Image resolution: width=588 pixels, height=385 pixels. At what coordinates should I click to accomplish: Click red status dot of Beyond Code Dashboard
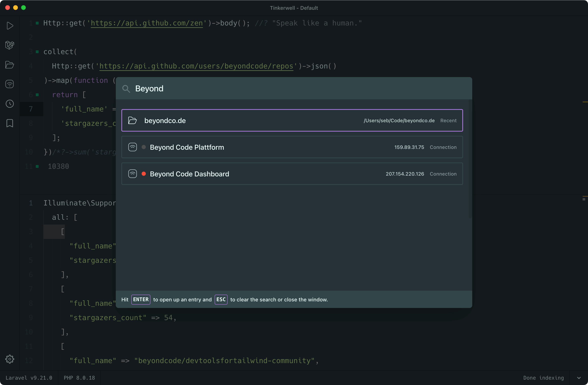(144, 174)
